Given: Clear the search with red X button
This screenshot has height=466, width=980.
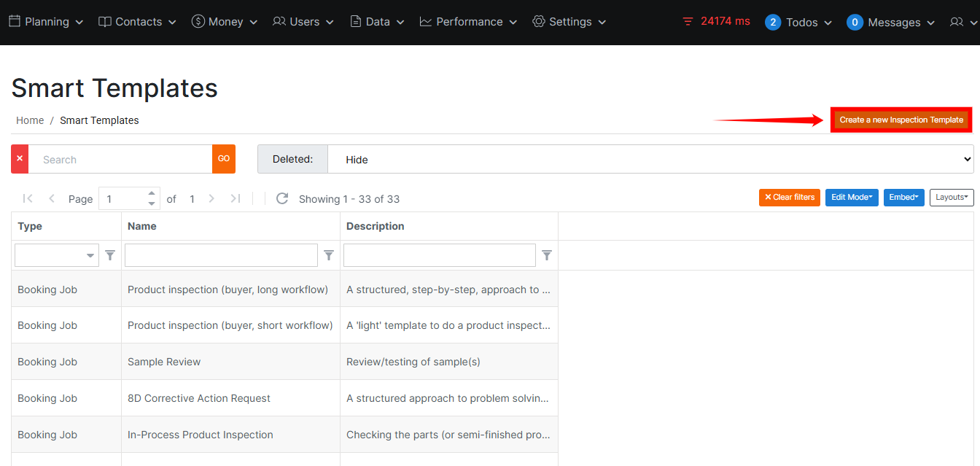Looking at the screenshot, I should pyautogui.click(x=20, y=159).
